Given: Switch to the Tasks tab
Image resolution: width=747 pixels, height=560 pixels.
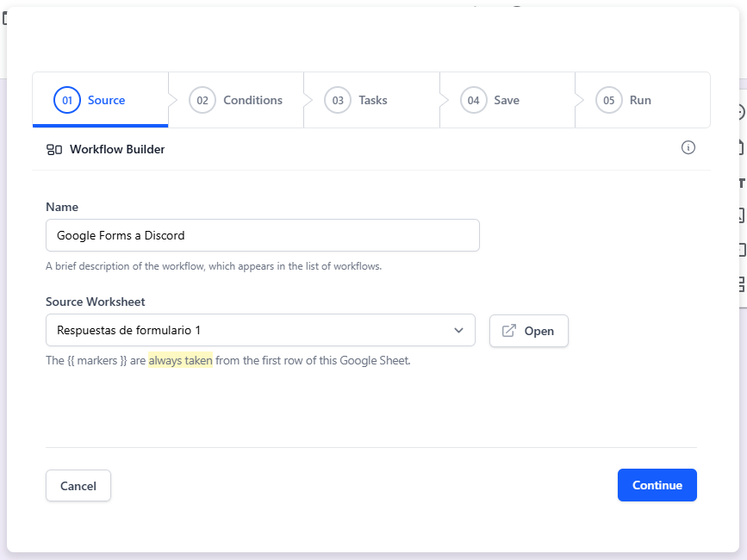Looking at the screenshot, I should (x=372, y=100).
